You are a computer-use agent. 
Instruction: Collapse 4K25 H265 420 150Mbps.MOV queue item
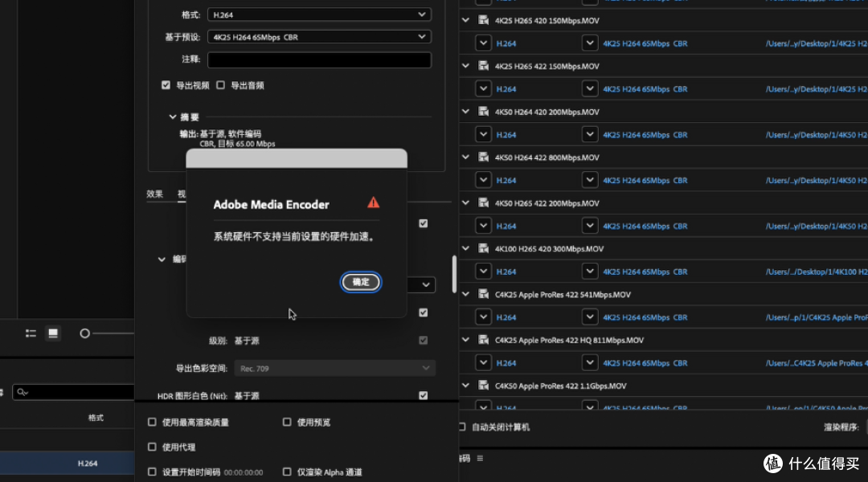pos(465,20)
